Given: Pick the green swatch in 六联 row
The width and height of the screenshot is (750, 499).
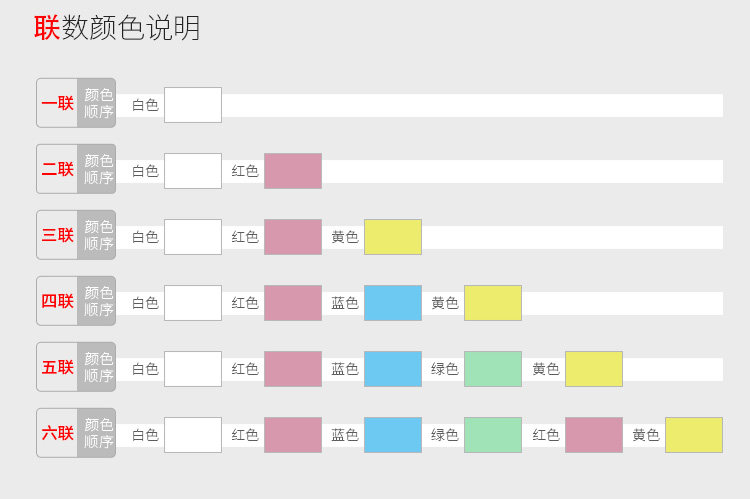Looking at the screenshot, I should tap(493, 435).
